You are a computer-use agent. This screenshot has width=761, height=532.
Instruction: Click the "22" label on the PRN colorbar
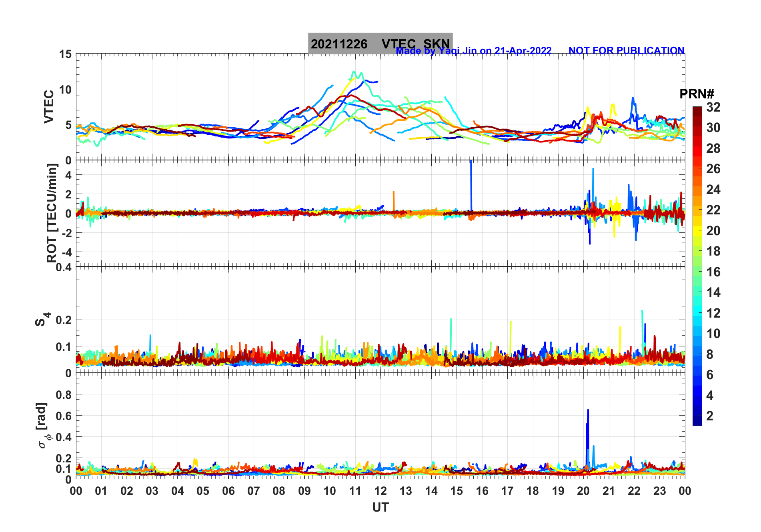pyautogui.click(x=713, y=210)
